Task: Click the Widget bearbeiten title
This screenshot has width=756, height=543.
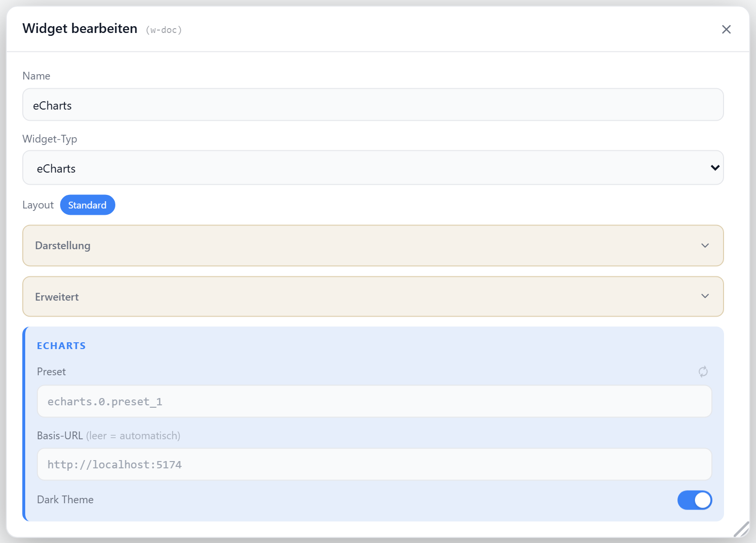Action: 80,29
